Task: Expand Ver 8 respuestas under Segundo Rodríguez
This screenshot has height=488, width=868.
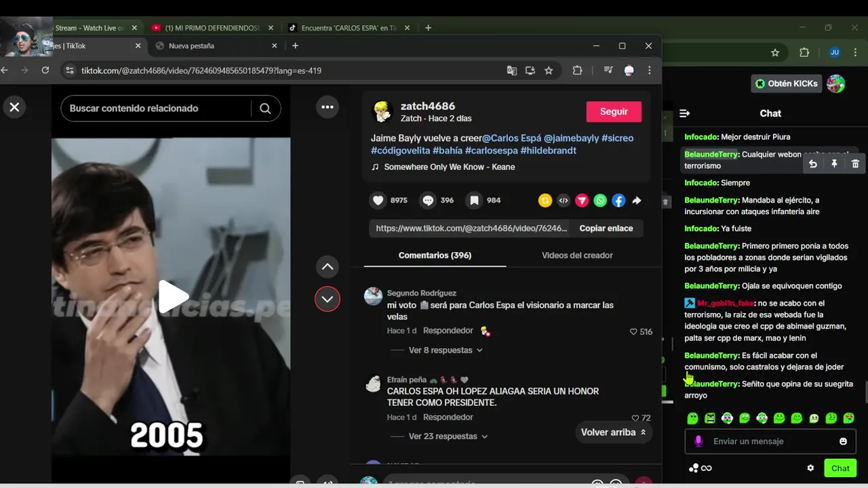Action: coord(446,350)
